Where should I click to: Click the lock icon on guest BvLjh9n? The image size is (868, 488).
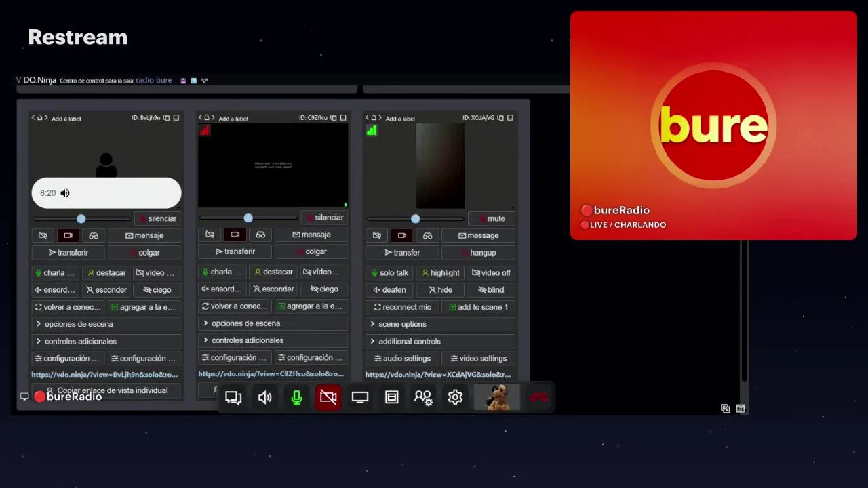click(x=39, y=118)
